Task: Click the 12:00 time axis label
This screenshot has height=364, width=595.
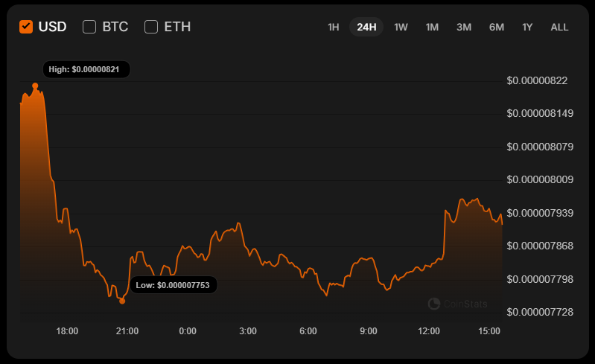Action: pos(429,331)
